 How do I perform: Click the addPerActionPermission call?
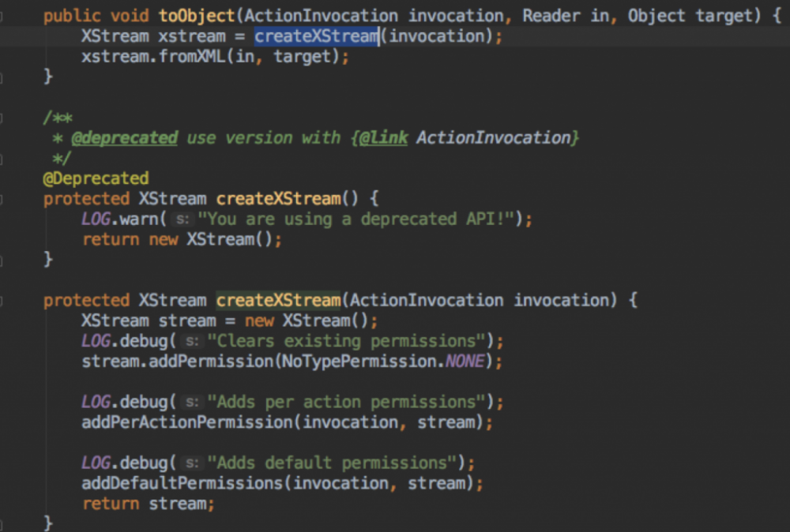pos(187,422)
